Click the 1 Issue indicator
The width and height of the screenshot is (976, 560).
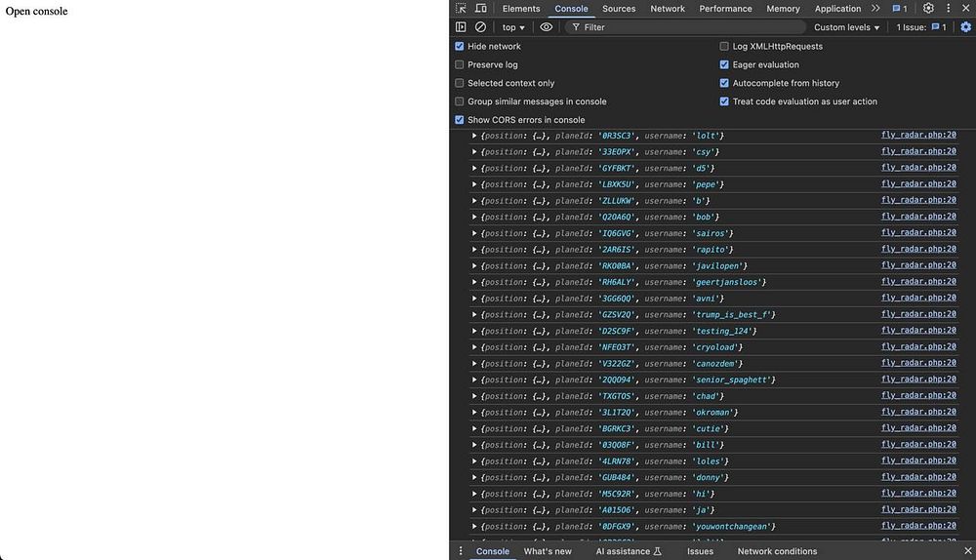(x=921, y=27)
